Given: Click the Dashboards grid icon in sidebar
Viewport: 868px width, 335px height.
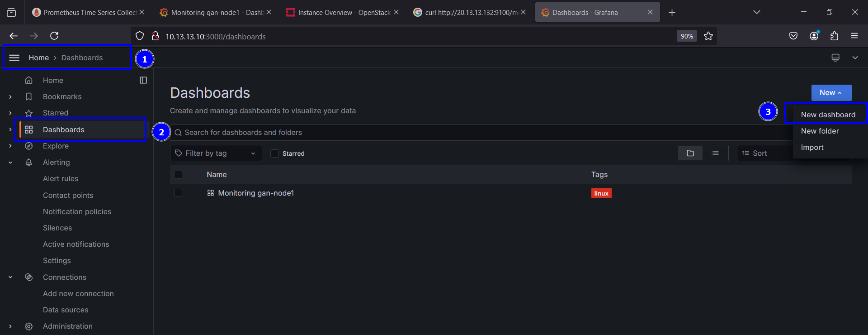Looking at the screenshot, I should [x=29, y=129].
